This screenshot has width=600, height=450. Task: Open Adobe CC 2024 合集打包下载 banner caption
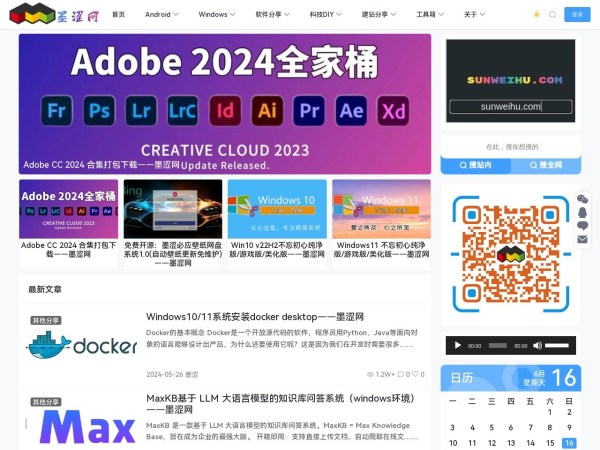(x=101, y=165)
